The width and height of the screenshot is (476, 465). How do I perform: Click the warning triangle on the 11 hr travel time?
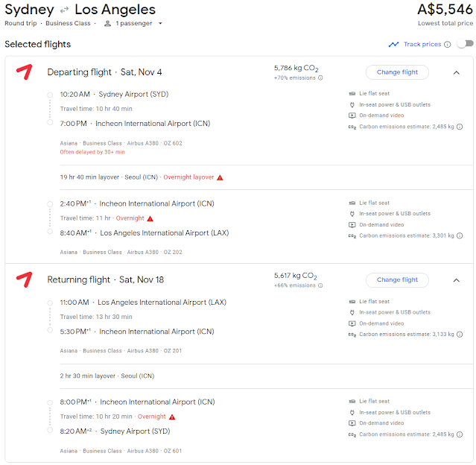(150, 218)
